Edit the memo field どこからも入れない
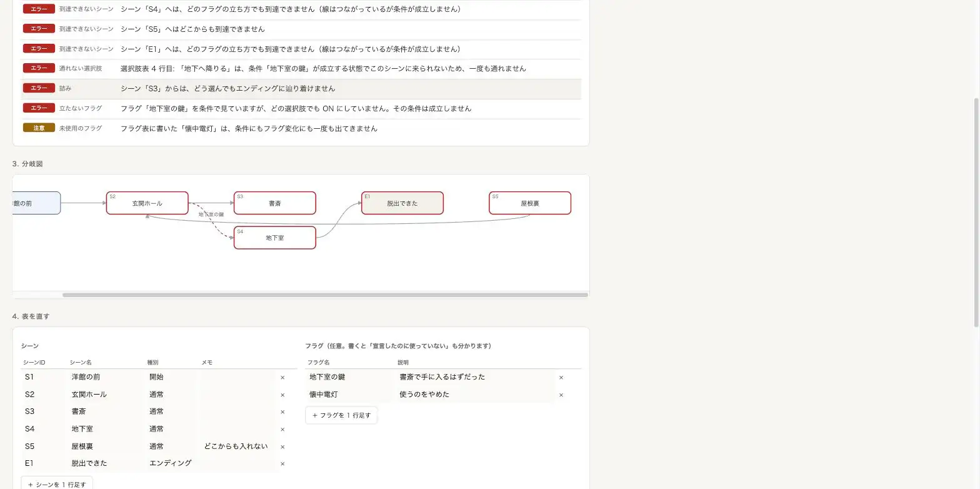This screenshot has height=489, width=980. (237, 446)
